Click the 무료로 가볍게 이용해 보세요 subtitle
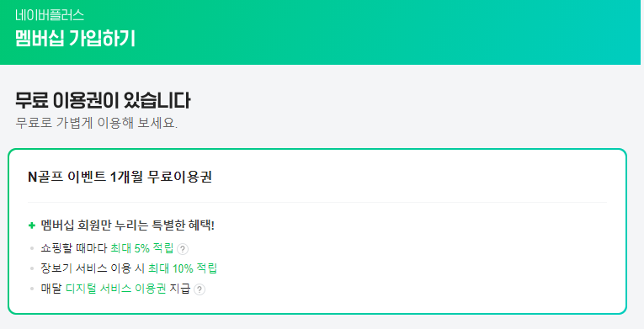The image size is (644, 329). tap(97, 122)
